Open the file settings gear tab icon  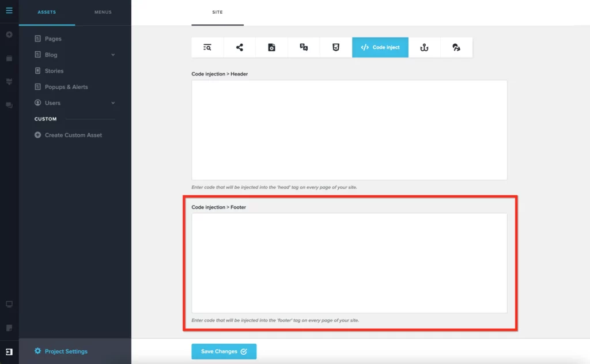[x=272, y=48]
